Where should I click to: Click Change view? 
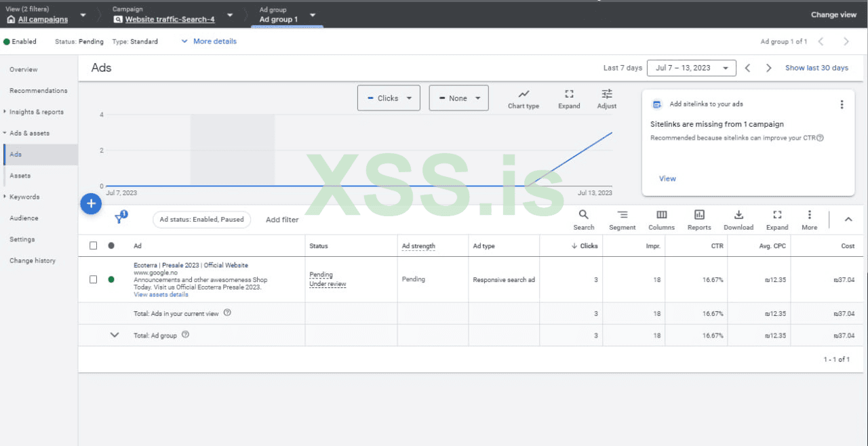click(x=833, y=15)
